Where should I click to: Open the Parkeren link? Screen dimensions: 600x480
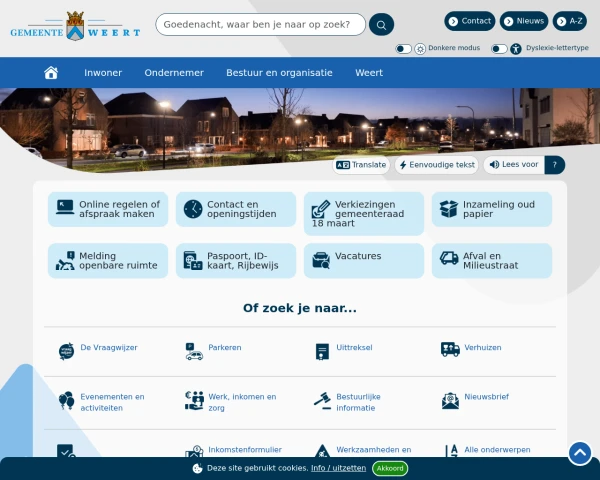(x=225, y=348)
